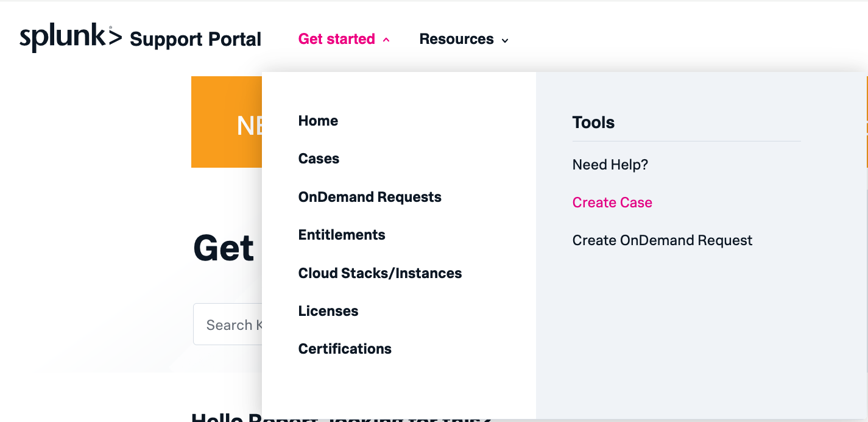Viewport: 868px width, 422px height.
Task: Go to OnDemand Requests
Action: (x=370, y=196)
